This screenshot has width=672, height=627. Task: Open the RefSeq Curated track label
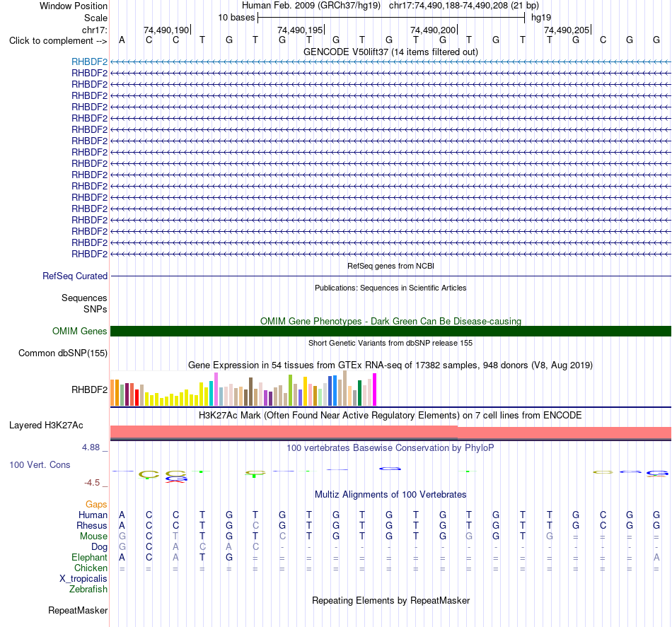[74, 276]
